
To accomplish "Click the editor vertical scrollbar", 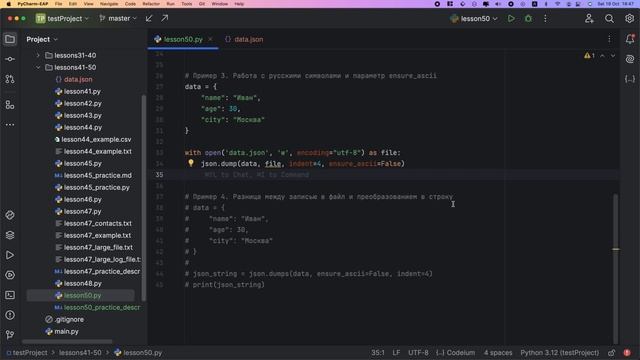I will [x=616, y=269].
